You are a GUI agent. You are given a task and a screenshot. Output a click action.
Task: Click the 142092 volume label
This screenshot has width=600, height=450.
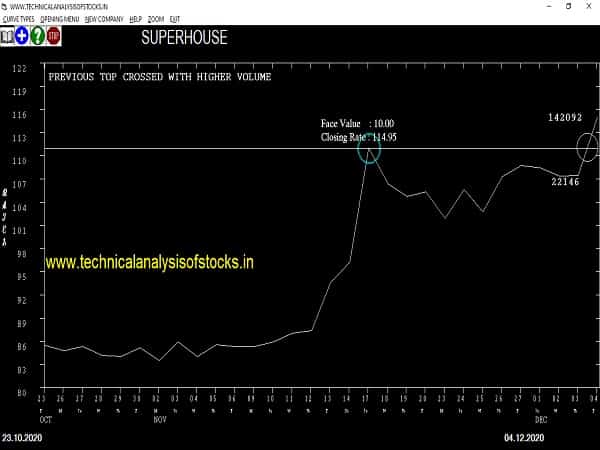[x=564, y=117]
